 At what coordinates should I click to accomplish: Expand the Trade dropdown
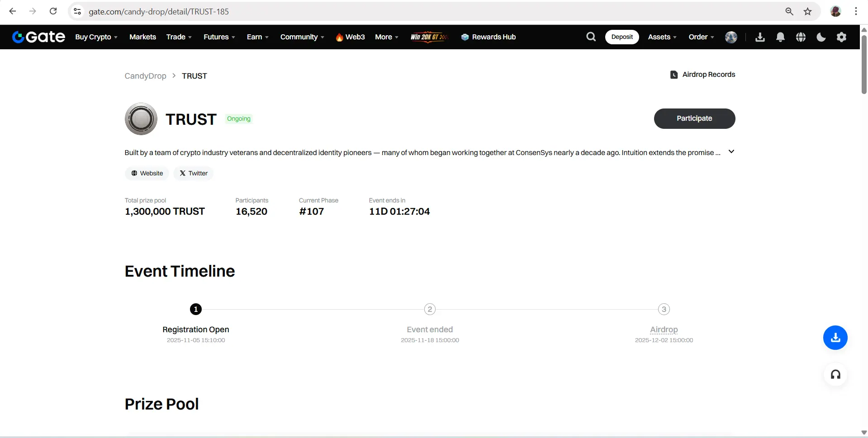point(179,37)
